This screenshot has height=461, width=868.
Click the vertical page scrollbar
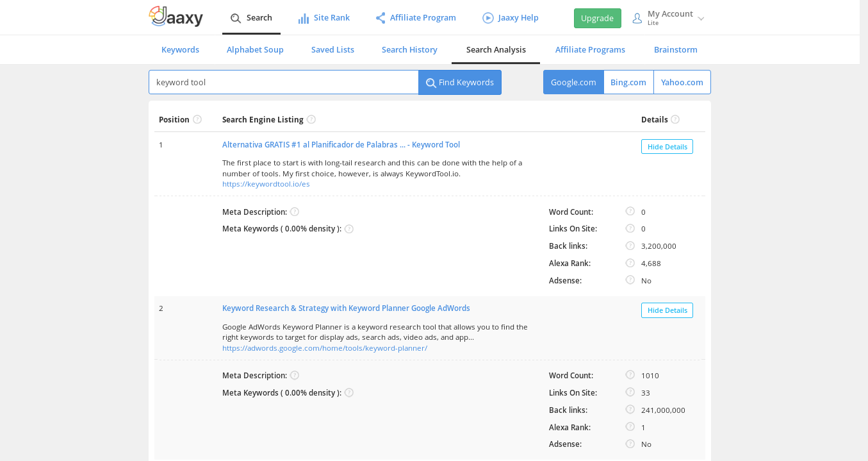click(864, 231)
